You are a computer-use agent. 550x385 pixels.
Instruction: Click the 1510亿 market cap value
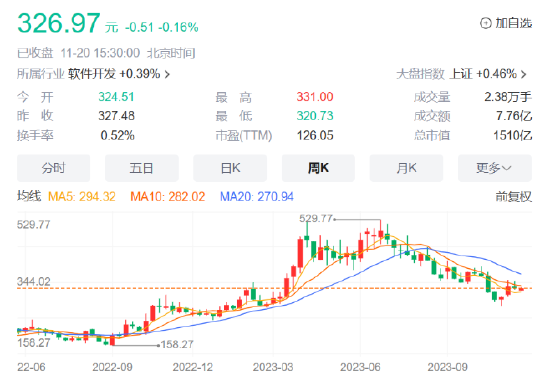512,135
